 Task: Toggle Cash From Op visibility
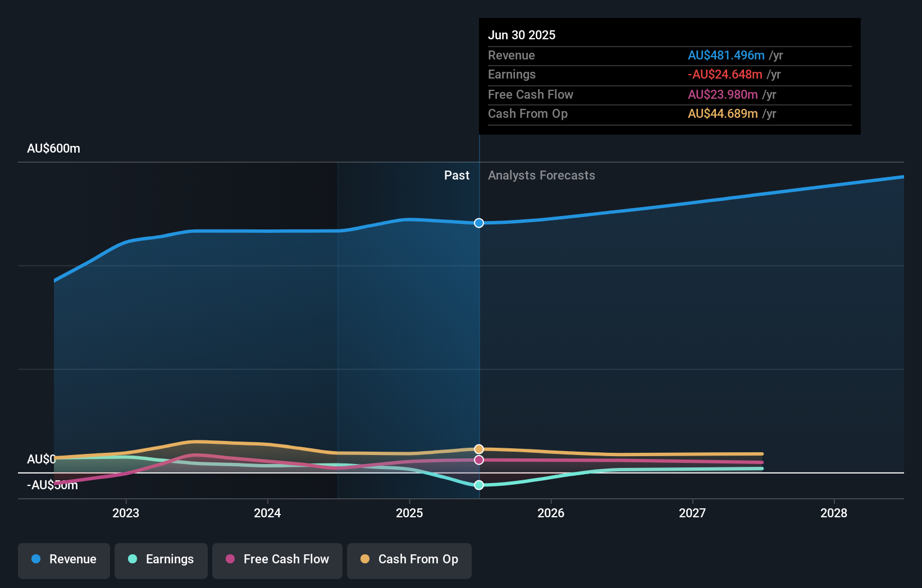[x=409, y=559]
